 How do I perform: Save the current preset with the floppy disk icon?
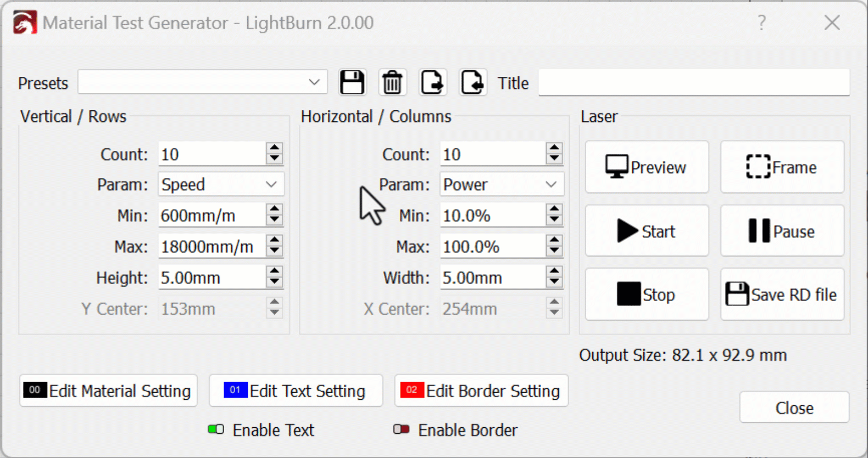point(352,83)
